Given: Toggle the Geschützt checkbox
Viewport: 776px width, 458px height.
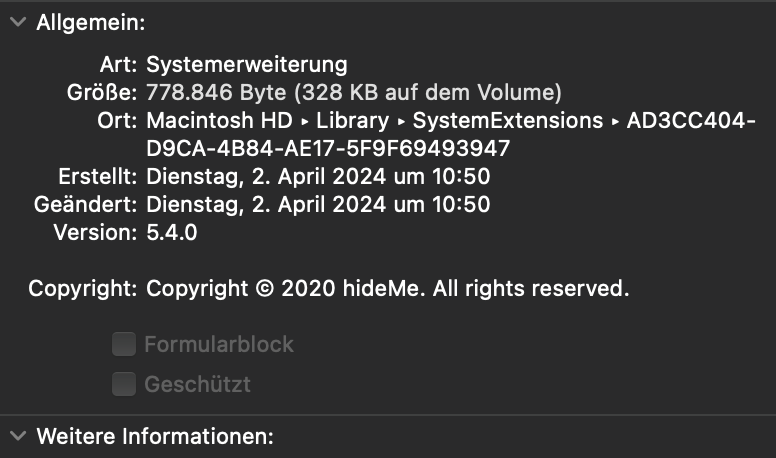Looking at the screenshot, I should point(124,384).
